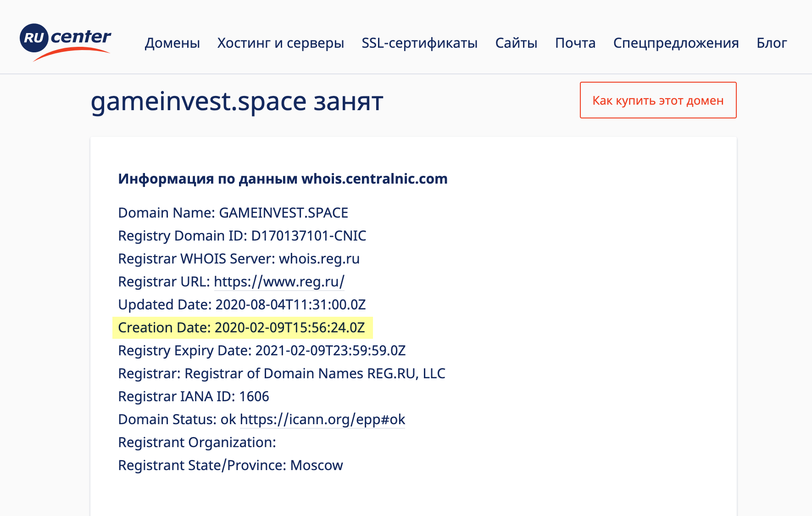
Task: Open the Домены menu
Action: (172, 43)
